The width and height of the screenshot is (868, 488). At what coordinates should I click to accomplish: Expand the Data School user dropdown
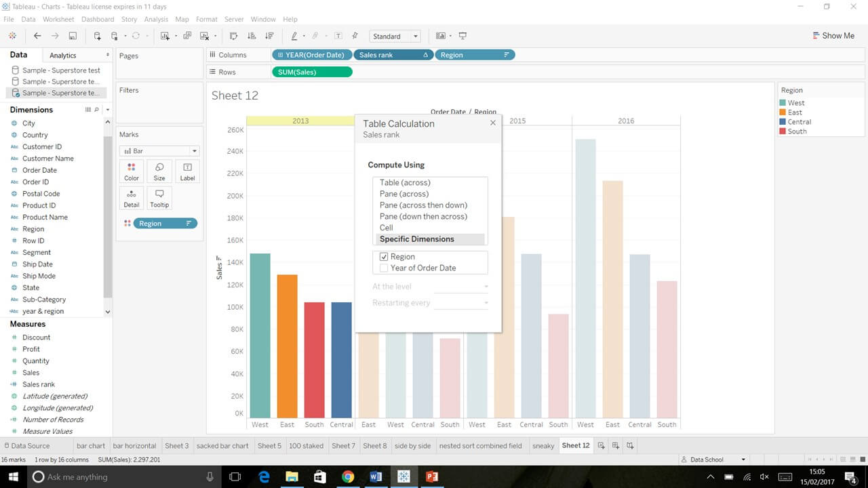coord(743,460)
